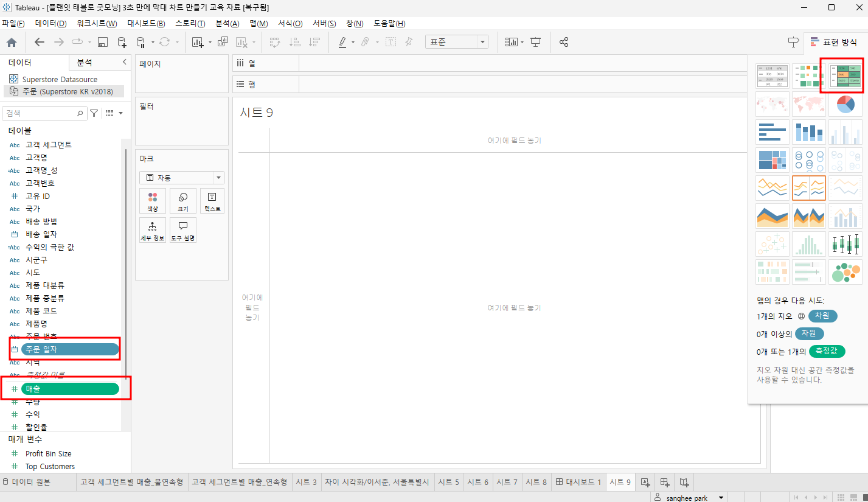Image resolution: width=868 pixels, height=502 pixels.
Task: Open the Detail mark card
Action: click(x=153, y=230)
